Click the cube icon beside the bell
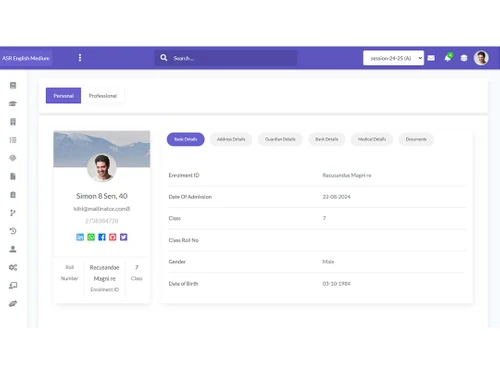500x375 pixels. (464, 58)
